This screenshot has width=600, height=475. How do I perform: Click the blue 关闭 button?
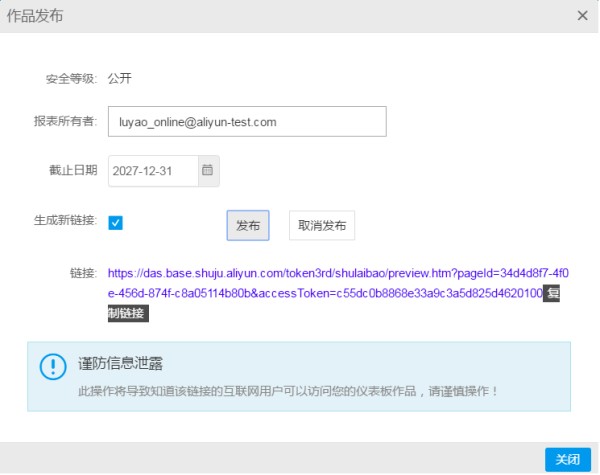tap(567, 459)
